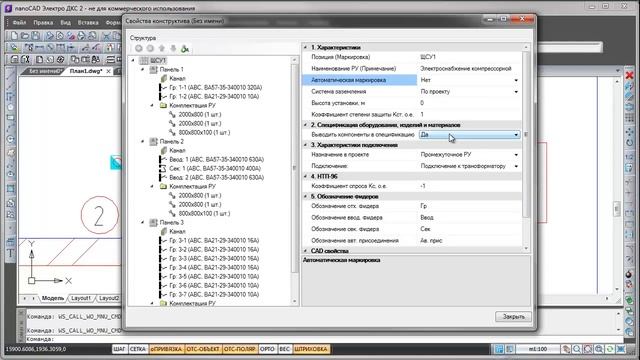Screen dimensions: 640x360
Task: Click the New document icon in main toolbar
Action: 14,36
